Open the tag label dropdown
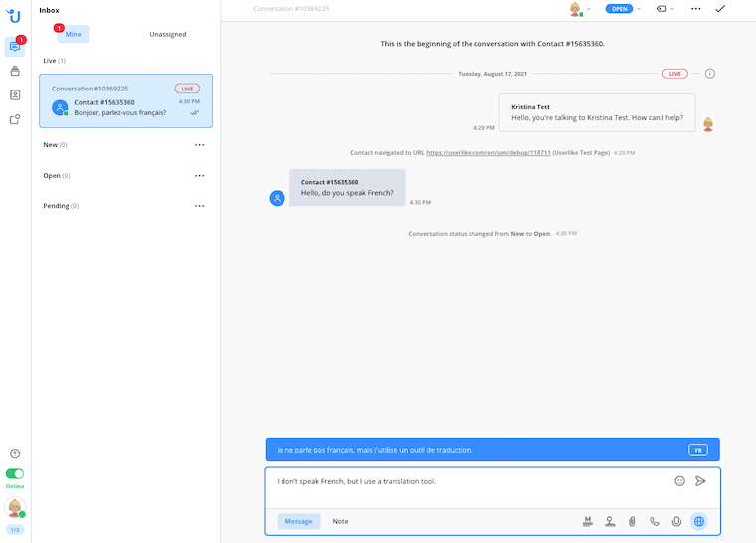Image resolution: width=756 pixels, height=543 pixels. [x=662, y=9]
